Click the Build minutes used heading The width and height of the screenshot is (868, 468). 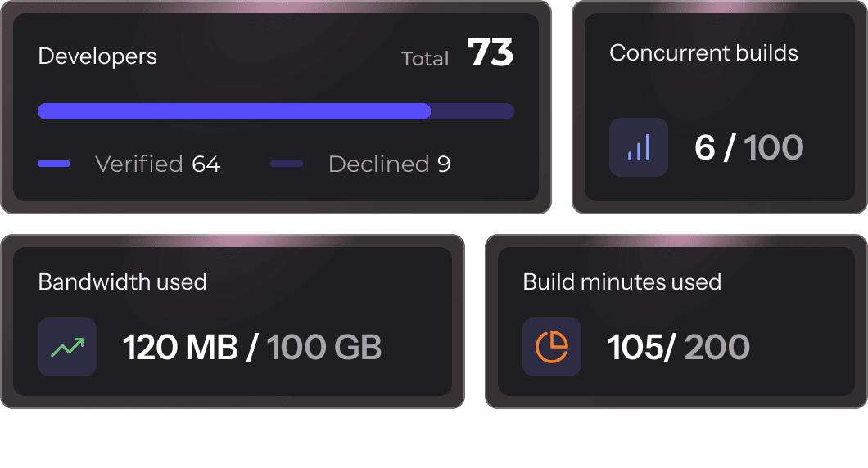click(622, 282)
